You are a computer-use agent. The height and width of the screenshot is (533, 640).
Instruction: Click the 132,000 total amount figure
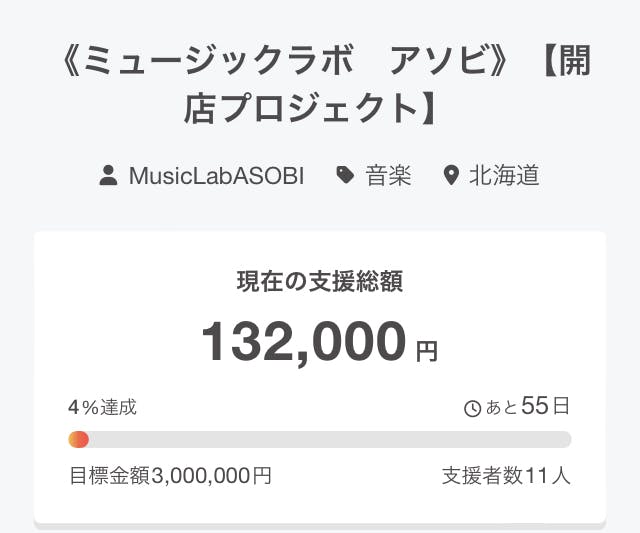click(304, 342)
